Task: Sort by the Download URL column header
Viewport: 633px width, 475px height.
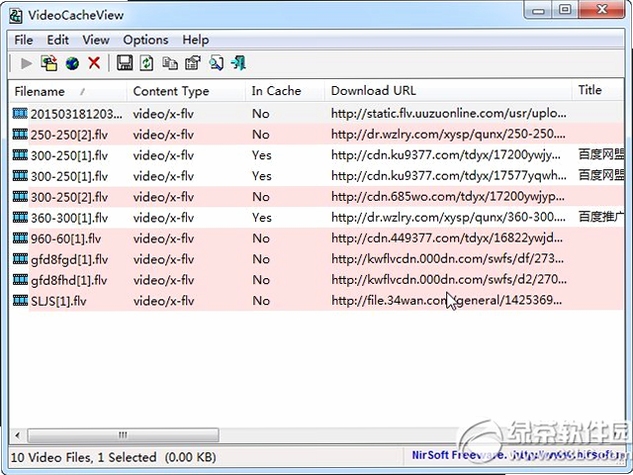Action: point(448,91)
